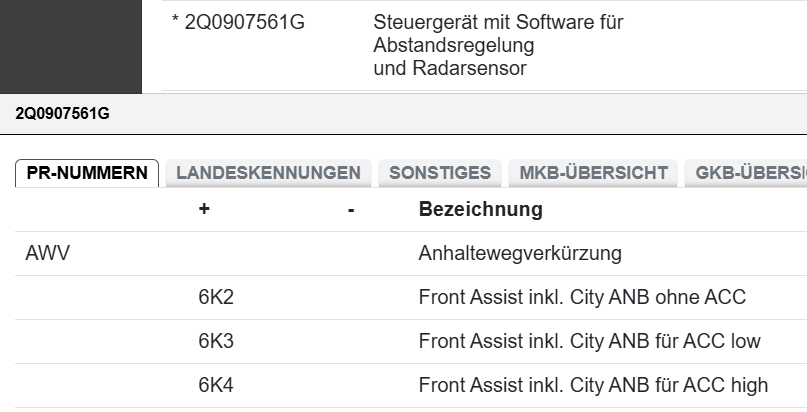
Task: Click the Bezeichnung column header
Action: pos(480,210)
